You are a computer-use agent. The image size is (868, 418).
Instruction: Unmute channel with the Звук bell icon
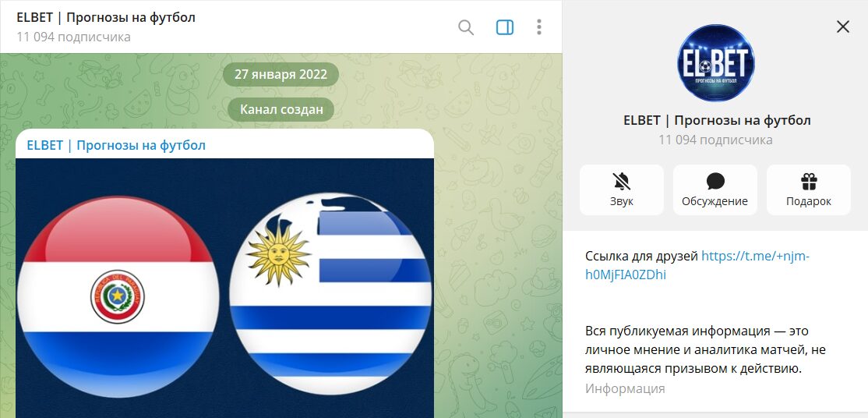(x=622, y=181)
